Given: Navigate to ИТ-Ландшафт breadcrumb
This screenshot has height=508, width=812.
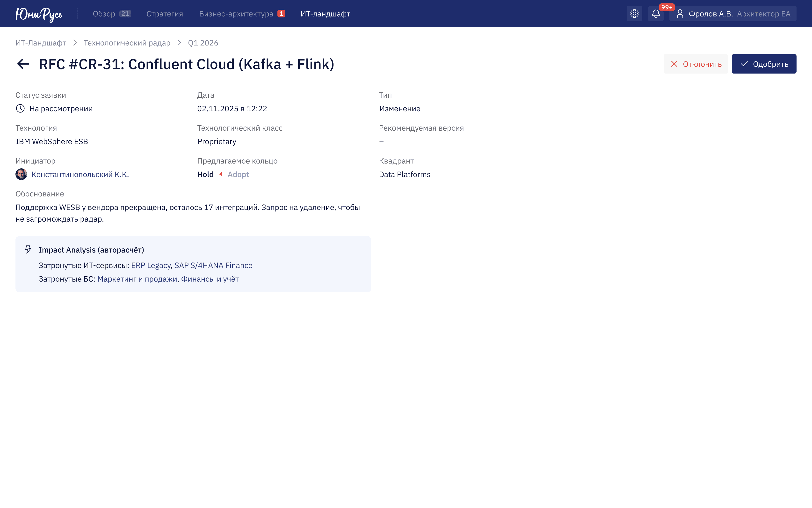Looking at the screenshot, I should pyautogui.click(x=41, y=43).
